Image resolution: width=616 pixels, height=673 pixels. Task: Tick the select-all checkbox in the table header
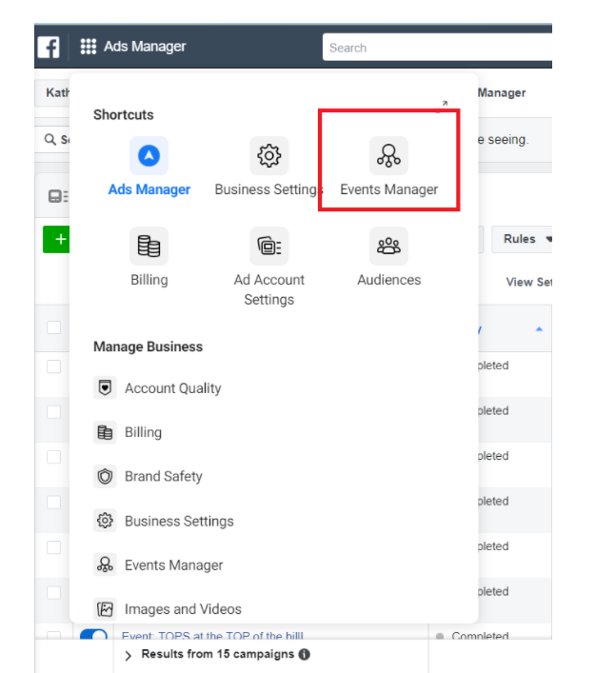click(x=53, y=327)
